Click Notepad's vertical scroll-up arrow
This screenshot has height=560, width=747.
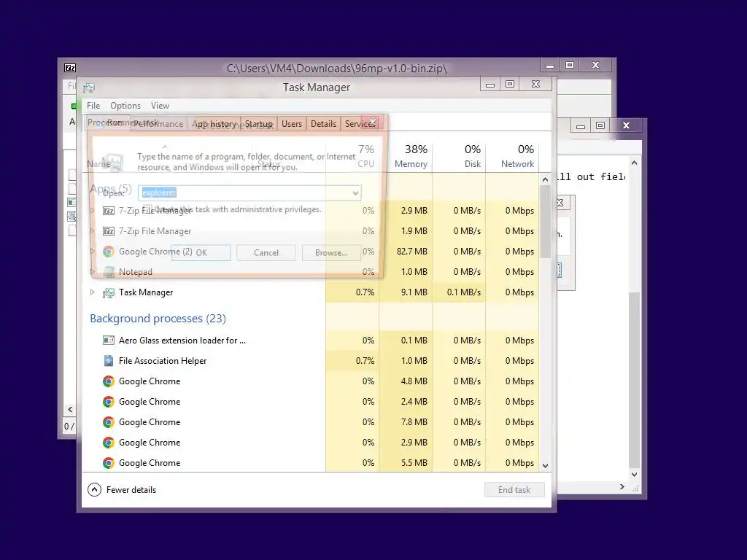634,163
